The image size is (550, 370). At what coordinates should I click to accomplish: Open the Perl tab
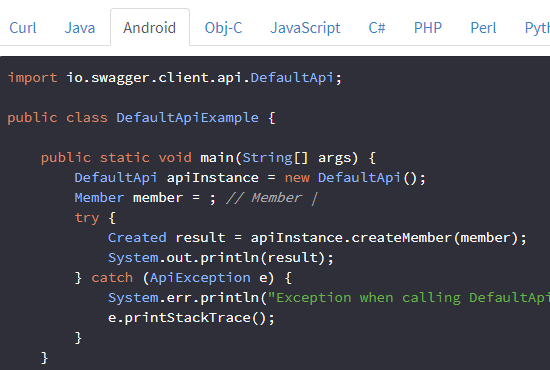(x=483, y=28)
